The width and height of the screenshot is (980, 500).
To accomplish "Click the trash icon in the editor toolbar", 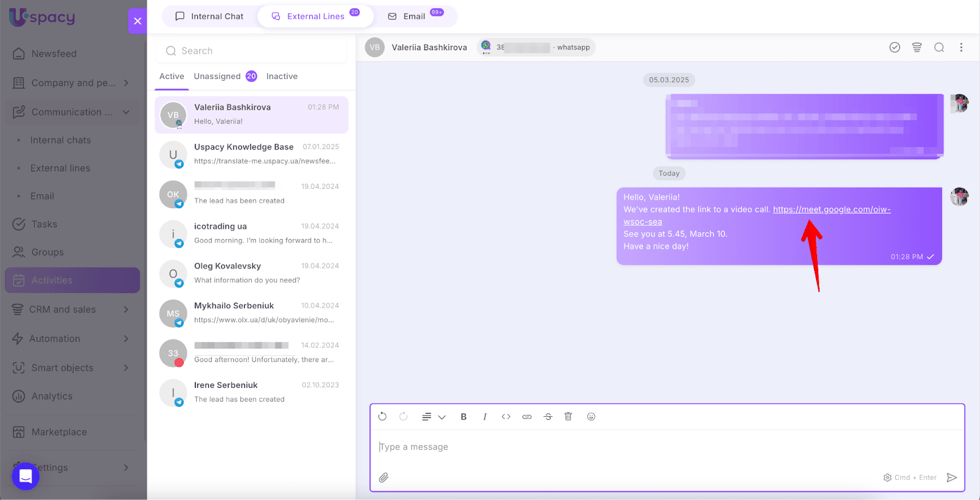I will 568,417.
